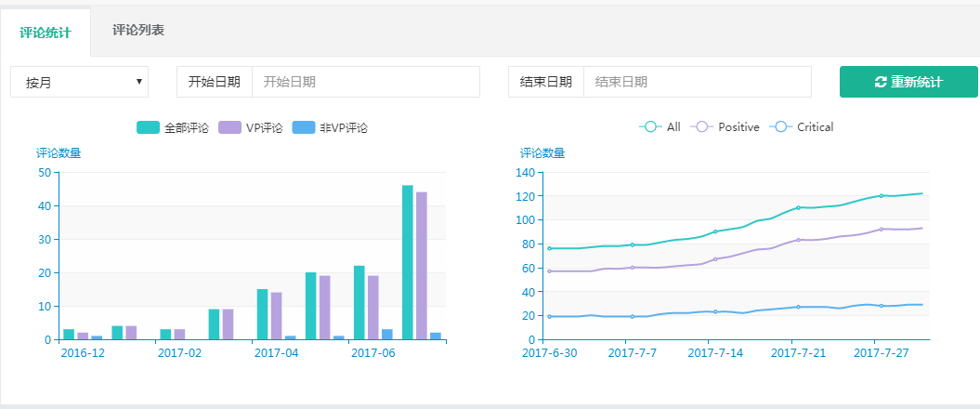Click the purple bar for 2017-05
The height and width of the screenshot is (409, 980).
point(325,308)
